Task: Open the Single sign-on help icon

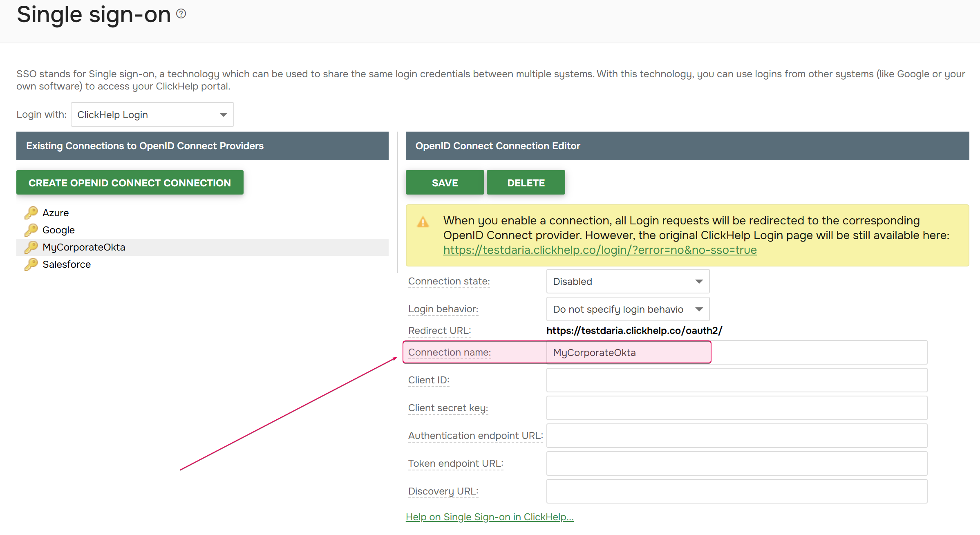Action: (181, 14)
